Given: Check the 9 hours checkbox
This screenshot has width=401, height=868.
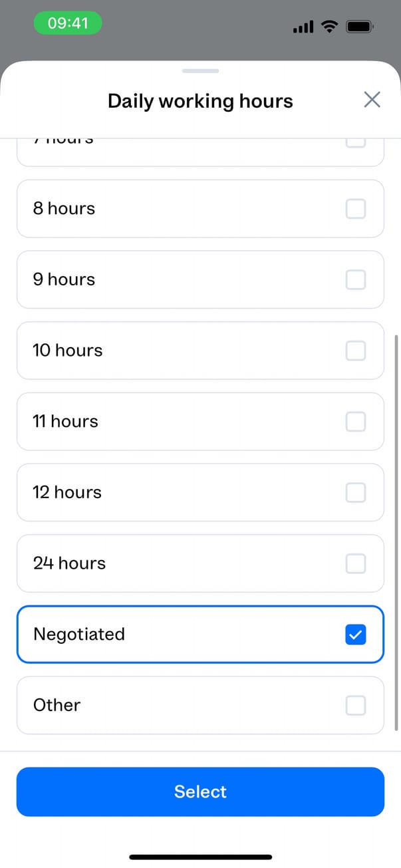Looking at the screenshot, I should 356,279.
